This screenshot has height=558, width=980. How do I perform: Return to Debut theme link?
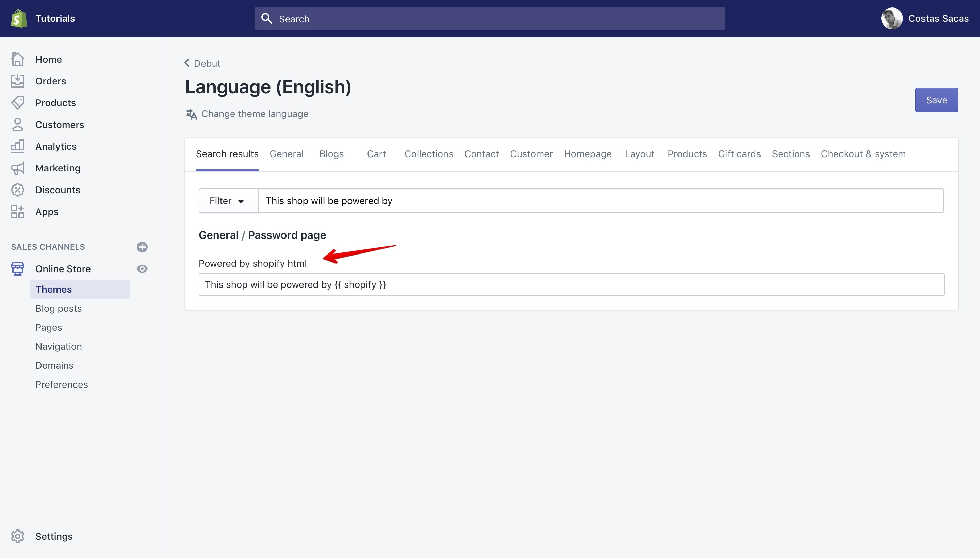(x=207, y=63)
